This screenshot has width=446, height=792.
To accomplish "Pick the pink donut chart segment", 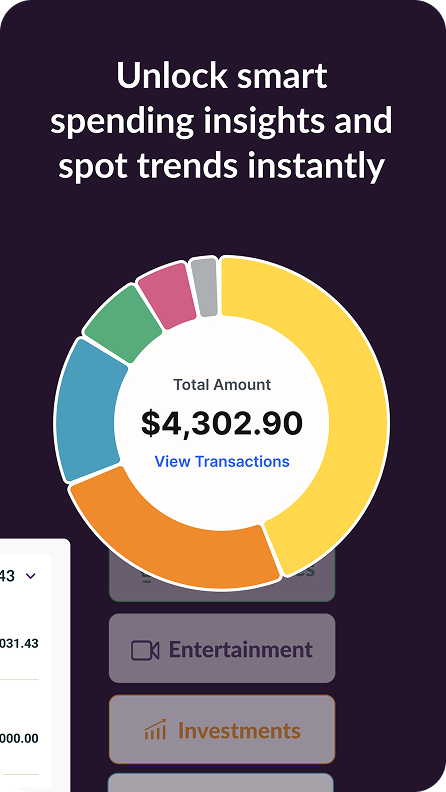I will pyautogui.click(x=168, y=295).
